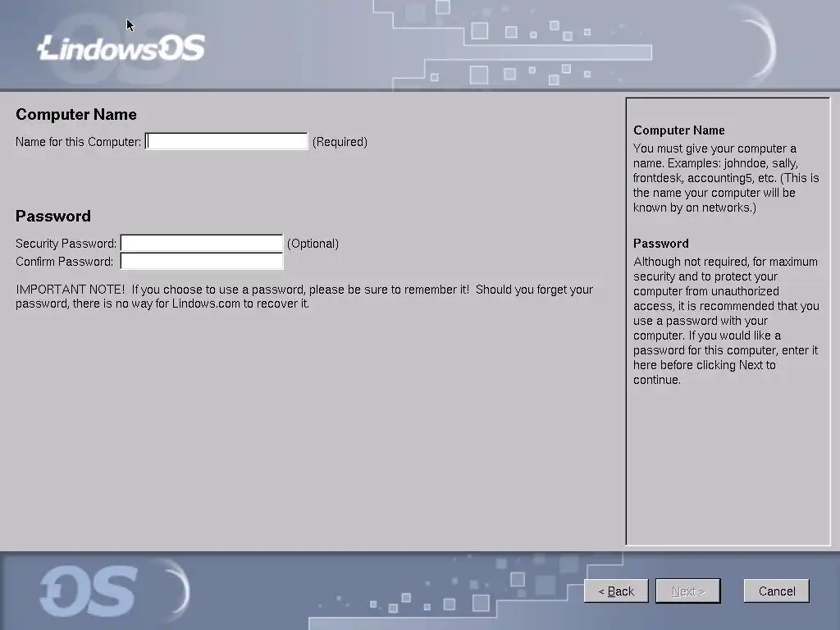The width and height of the screenshot is (840, 630).
Task: Click the 'Security Password:' label
Action: (66, 244)
